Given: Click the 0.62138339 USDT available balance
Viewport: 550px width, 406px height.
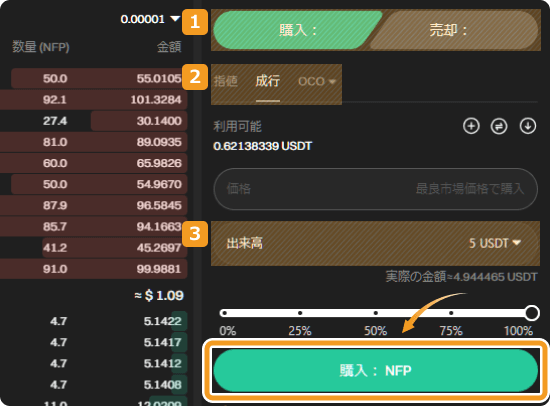Looking at the screenshot, I should 262,146.
